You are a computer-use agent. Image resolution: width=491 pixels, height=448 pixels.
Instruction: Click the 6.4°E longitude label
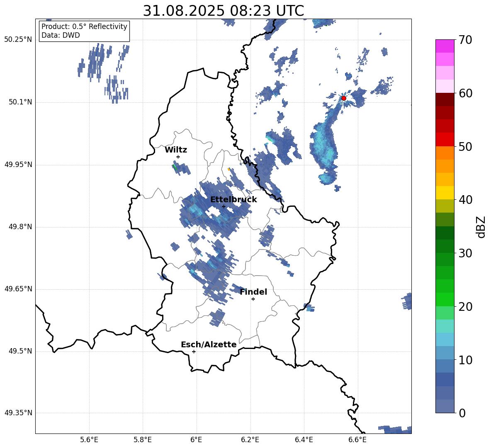coord(304,440)
